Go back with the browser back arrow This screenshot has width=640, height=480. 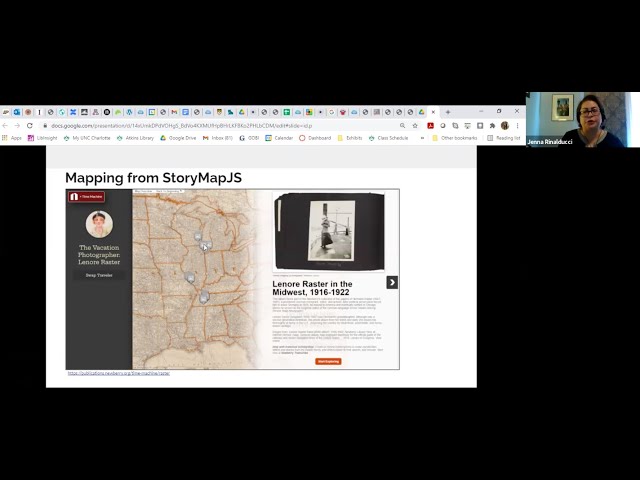click(x=5, y=126)
